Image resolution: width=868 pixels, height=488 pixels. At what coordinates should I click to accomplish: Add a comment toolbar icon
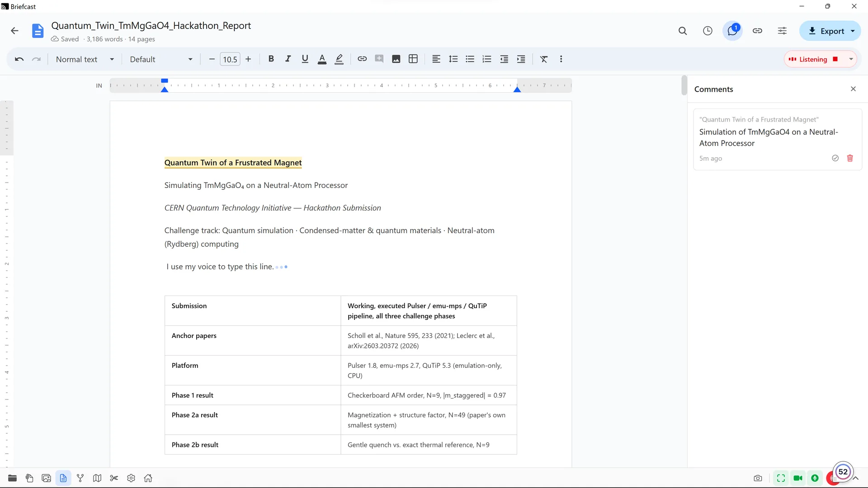coord(379,59)
